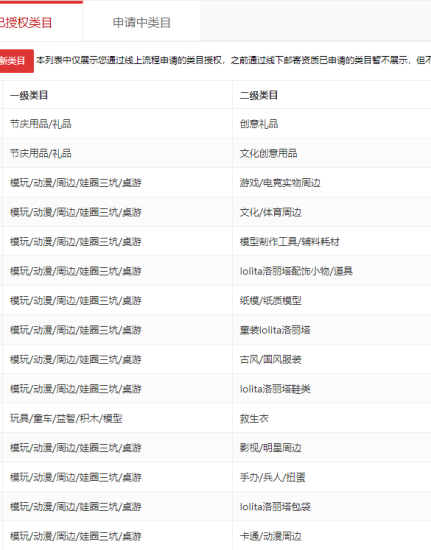Image resolution: width=431 pixels, height=550 pixels.
Task: Select the 文化/体育周边 entry
Action: 270,212
